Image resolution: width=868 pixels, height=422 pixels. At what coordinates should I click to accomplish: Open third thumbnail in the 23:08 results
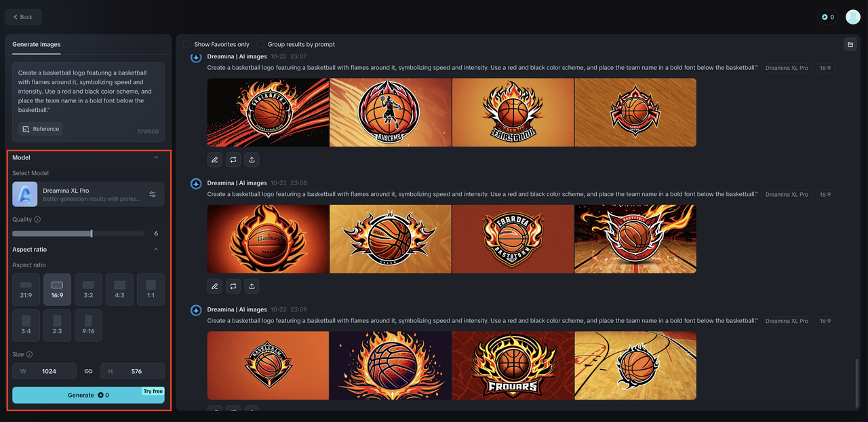point(513,239)
